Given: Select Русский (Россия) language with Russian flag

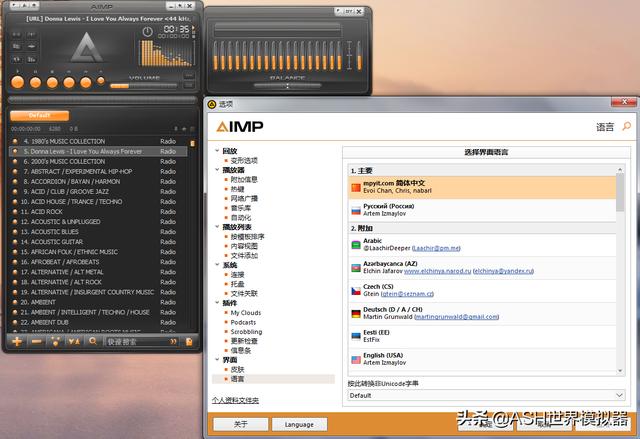Looking at the screenshot, I should coord(482,210).
